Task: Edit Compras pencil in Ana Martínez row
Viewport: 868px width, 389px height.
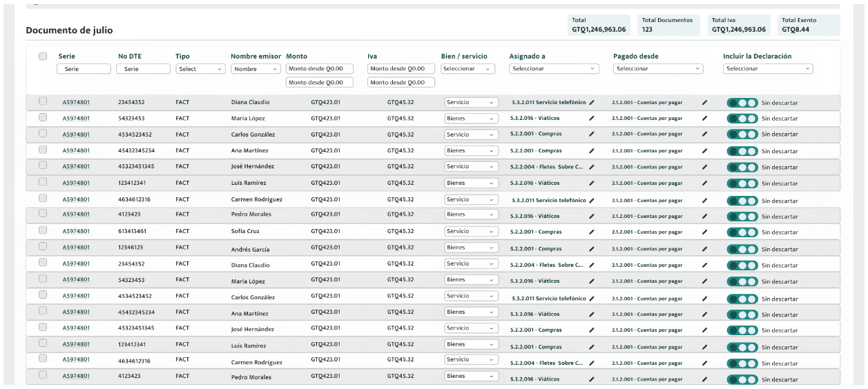Action: 591,150
